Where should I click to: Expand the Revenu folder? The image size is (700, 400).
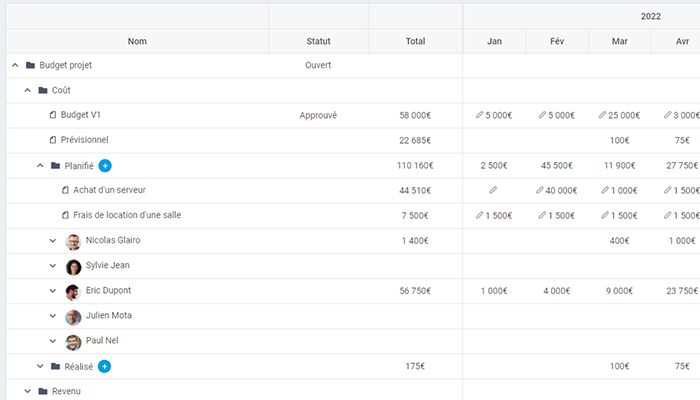point(28,391)
